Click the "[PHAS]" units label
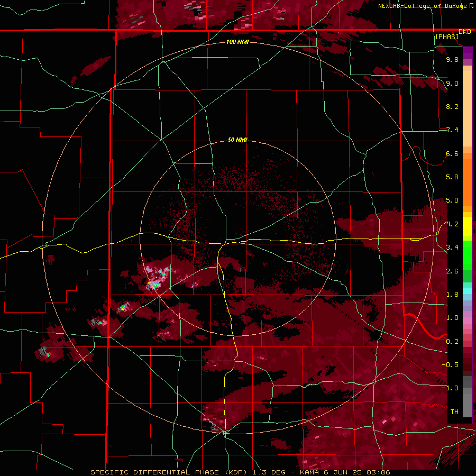 447,37
